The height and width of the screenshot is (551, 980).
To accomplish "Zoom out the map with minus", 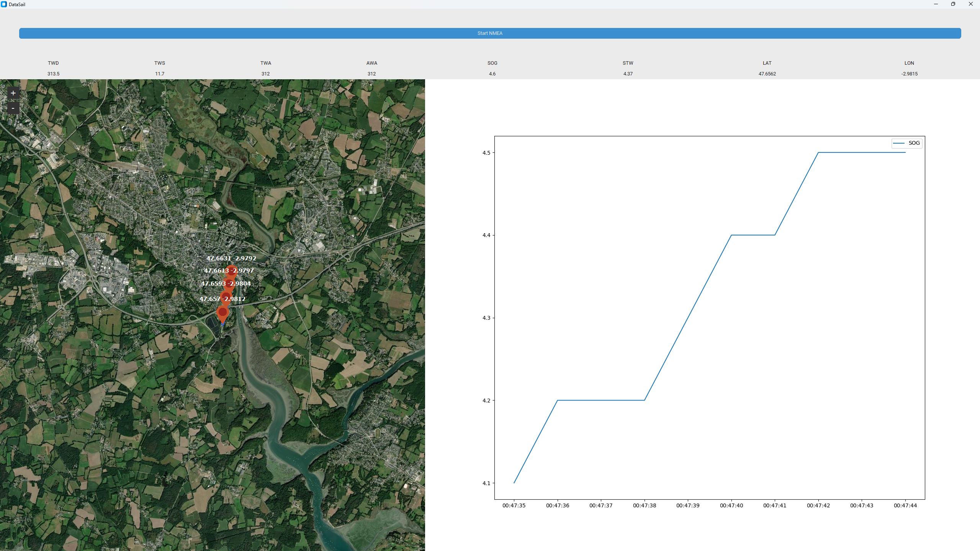I will [13, 108].
